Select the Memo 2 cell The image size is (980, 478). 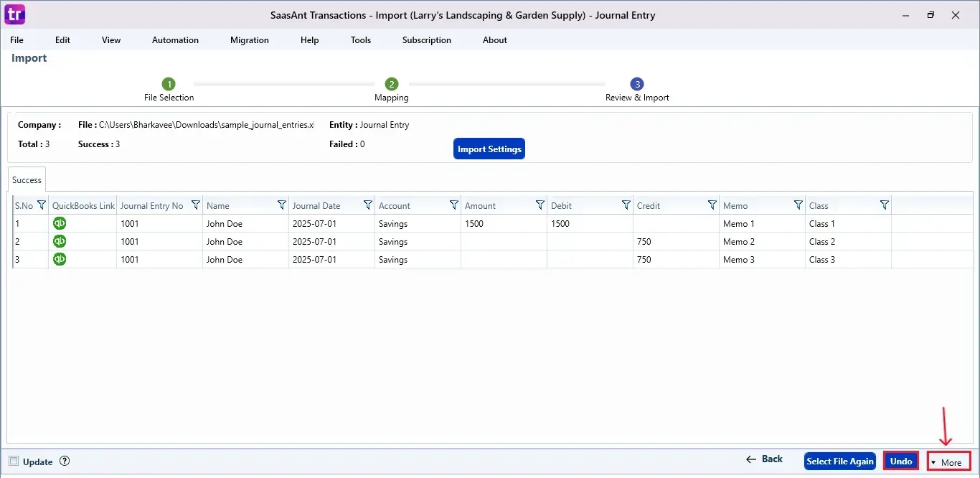[762, 241]
